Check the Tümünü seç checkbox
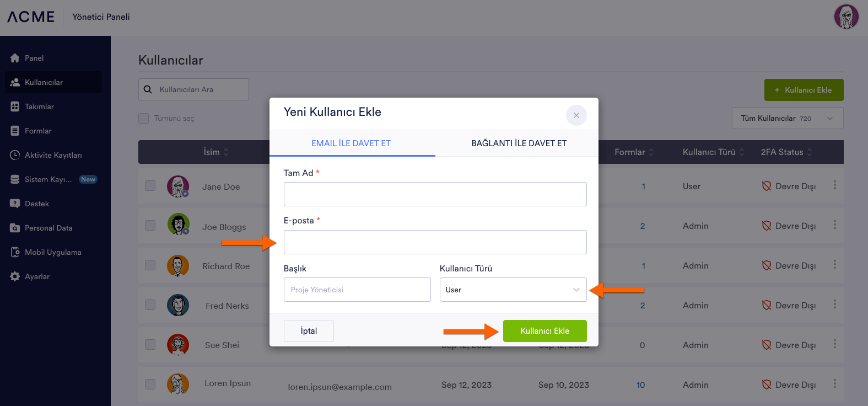The image size is (868, 406). (144, 118)
